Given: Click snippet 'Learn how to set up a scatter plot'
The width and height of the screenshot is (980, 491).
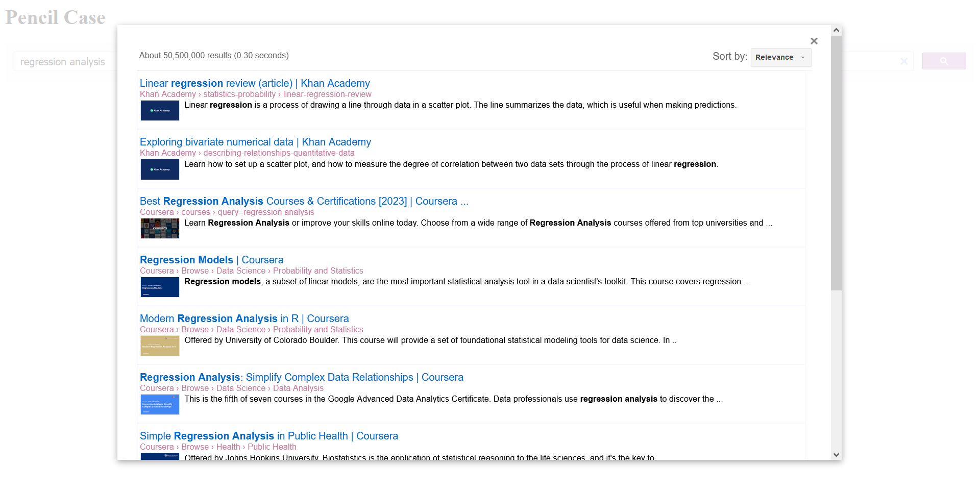Looking at the screenshot, I should pos(451,164).
